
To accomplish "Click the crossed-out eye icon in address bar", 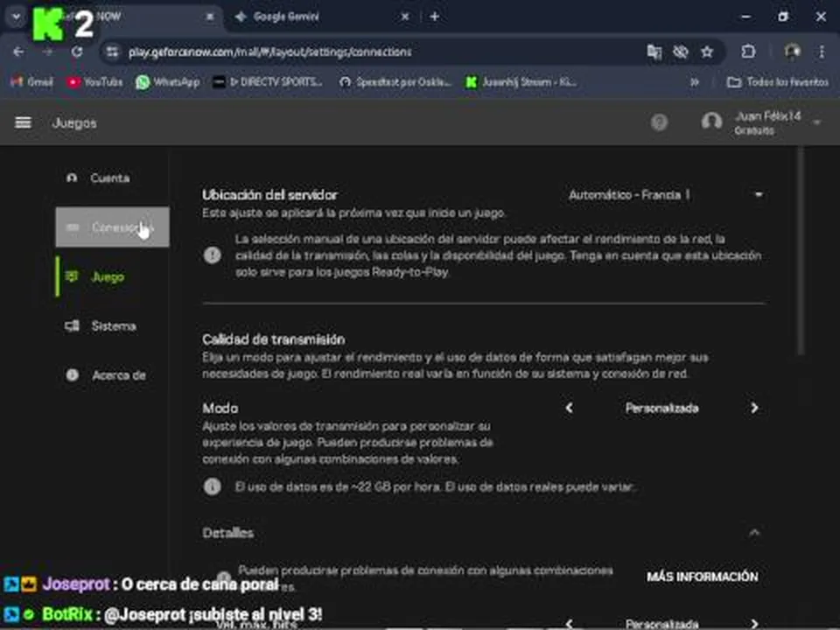I will point(681,52).
